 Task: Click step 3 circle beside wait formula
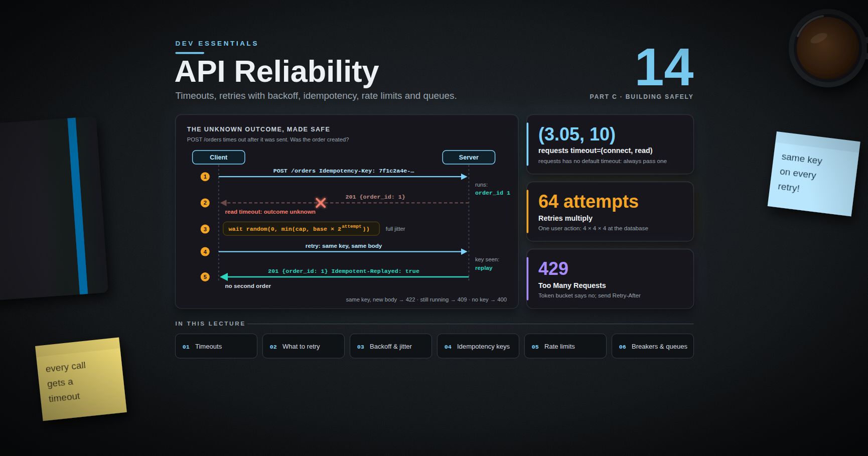click(205, 229)
